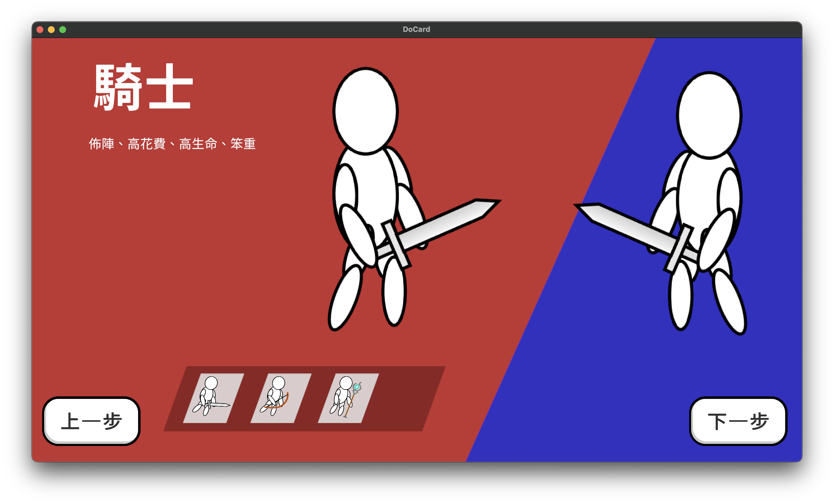Click the 佈陣、高花費 description text
The height and width of the screenshot is (504, 834).
[172, 144]
